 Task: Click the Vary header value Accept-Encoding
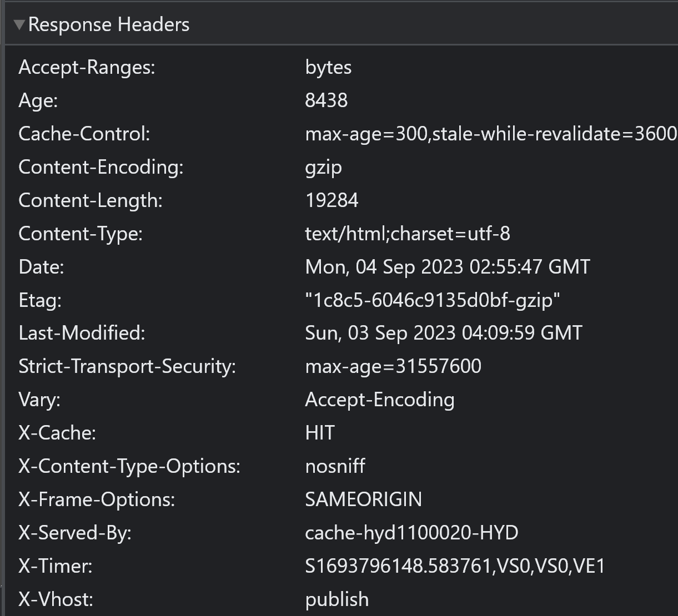(x=380, y=400)
